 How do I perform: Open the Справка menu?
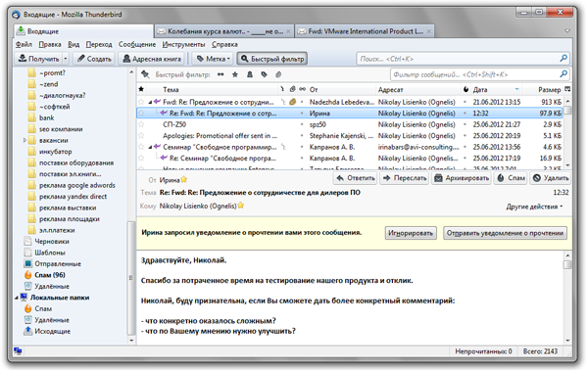click(x=224, y=44)
